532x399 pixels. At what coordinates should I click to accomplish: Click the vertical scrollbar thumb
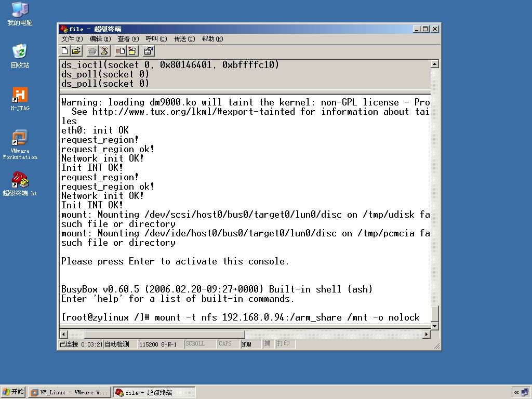pyautogui.click(x=435, y=313)
